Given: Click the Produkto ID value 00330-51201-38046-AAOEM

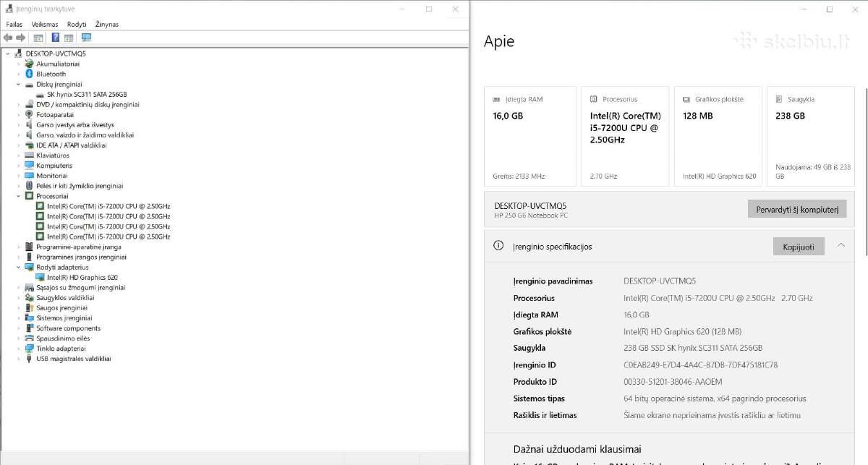Looking at the screenshot, I should coord(673,382).
